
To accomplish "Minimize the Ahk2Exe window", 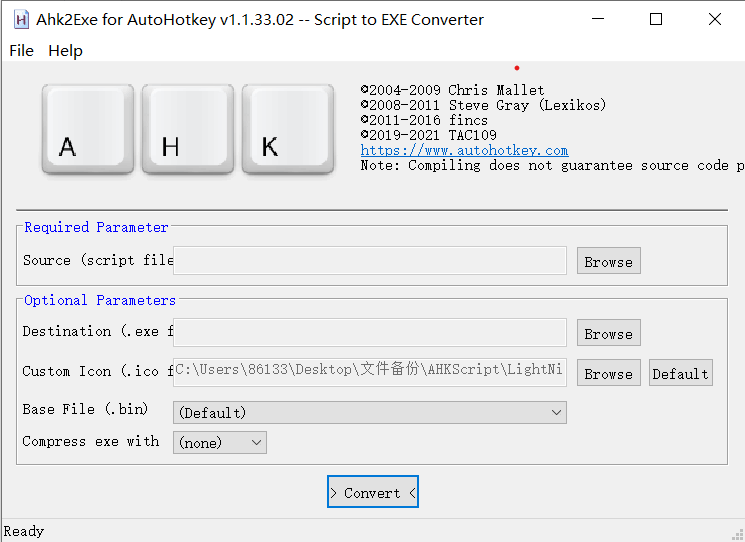I will pyautogui.click(x=598, y=19).
